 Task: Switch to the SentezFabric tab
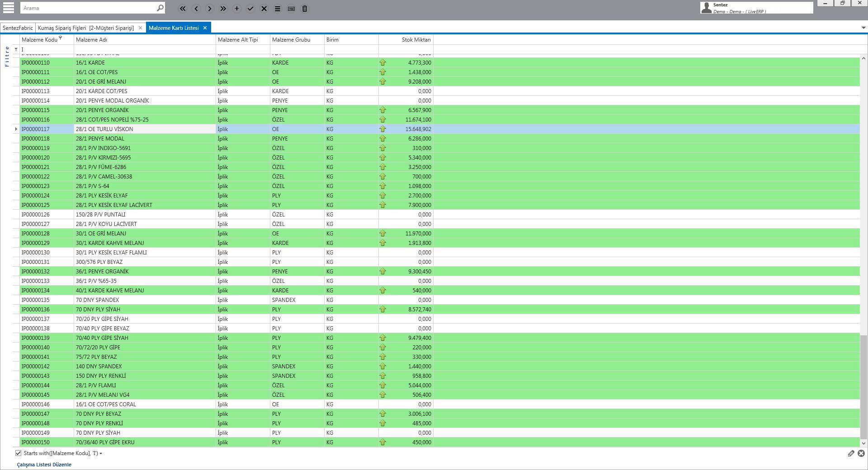18,28
